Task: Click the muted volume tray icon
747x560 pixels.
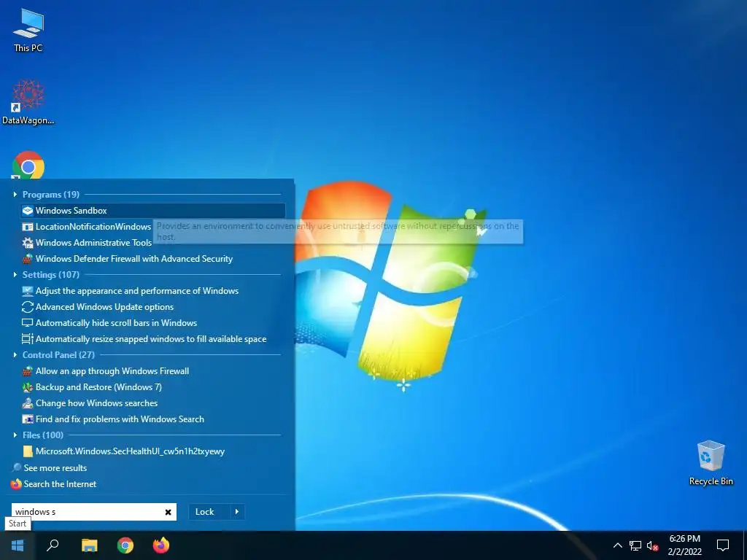Action: [652, 545]
